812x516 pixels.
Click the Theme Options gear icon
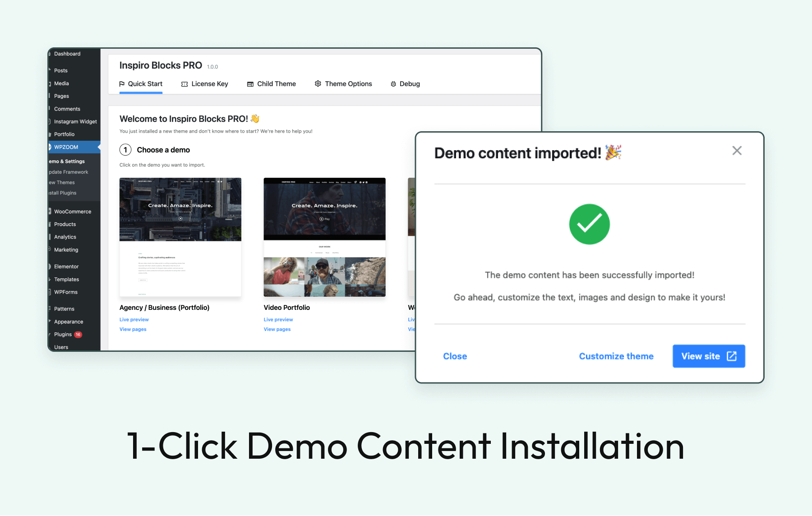(x=318, y=84)
